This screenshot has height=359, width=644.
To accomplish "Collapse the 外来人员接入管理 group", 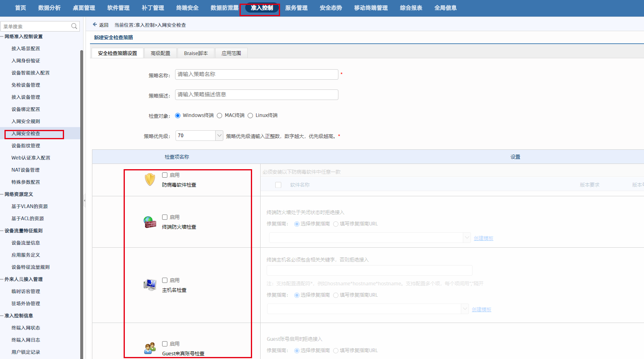I will 2,279.
